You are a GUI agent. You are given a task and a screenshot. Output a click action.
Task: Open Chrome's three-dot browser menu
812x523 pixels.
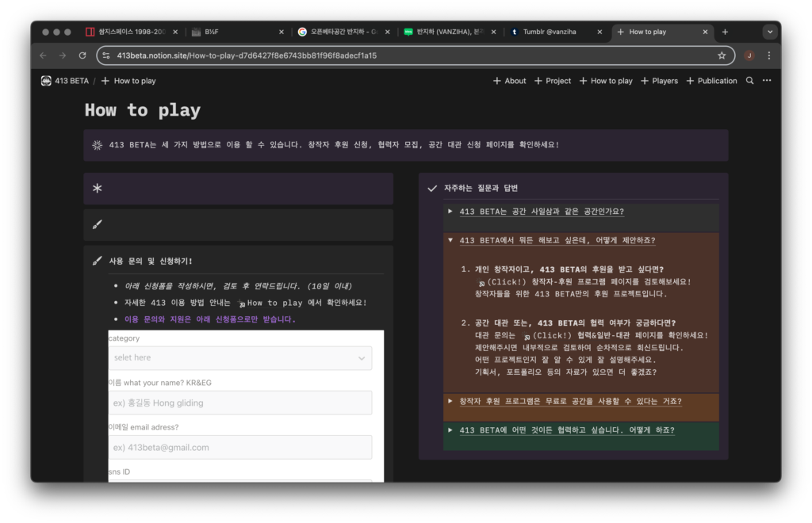point(768,55)
